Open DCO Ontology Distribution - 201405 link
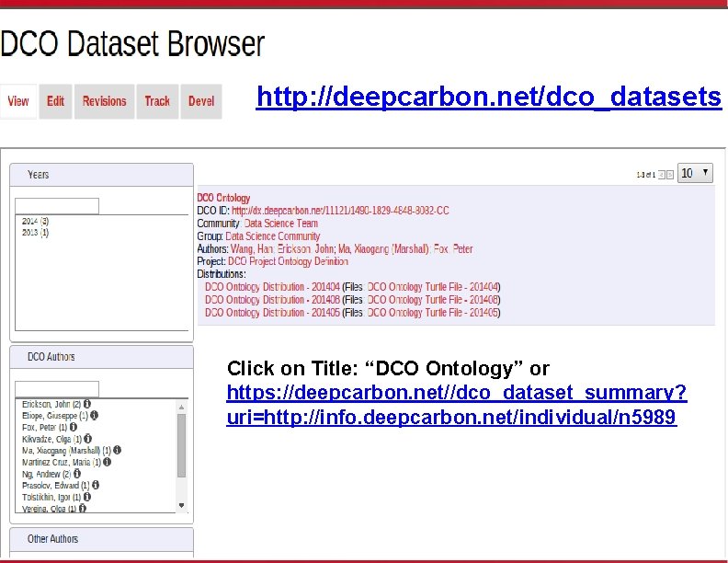This screenshot has width=728, height=563. point(272,313)
